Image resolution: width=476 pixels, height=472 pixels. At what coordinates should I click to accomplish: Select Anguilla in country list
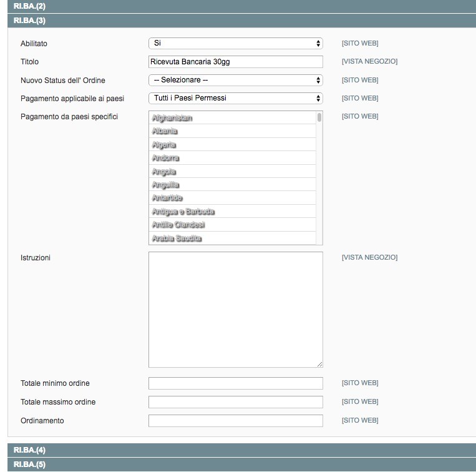232,185
